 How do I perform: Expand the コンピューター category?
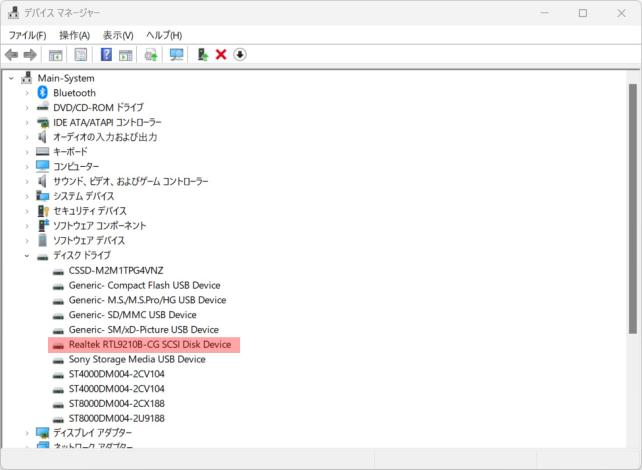(27, 167)
